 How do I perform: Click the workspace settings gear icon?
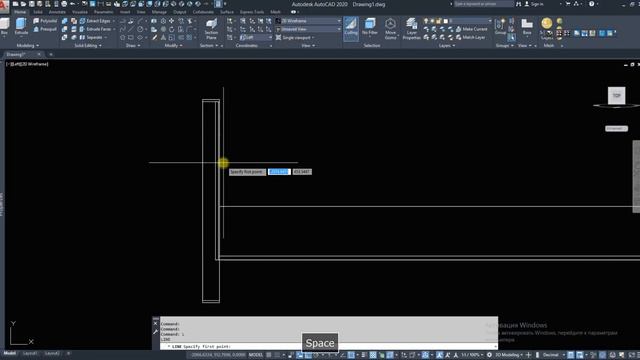(489, 355)
